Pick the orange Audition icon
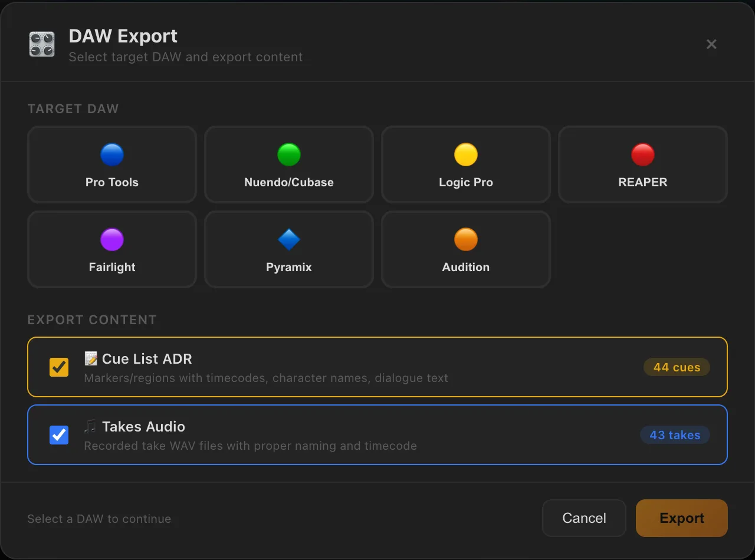 point(466,240)
